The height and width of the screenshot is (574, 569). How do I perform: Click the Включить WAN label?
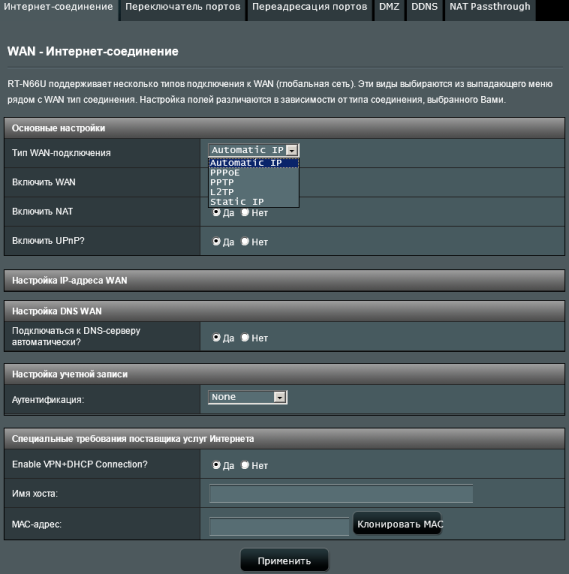click(44, 182)
